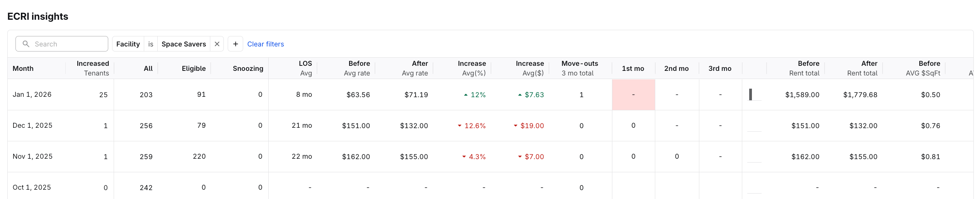Click the search magnifier icon
The height and width of the screenshot is (199, 980).
tap(26, 44)
